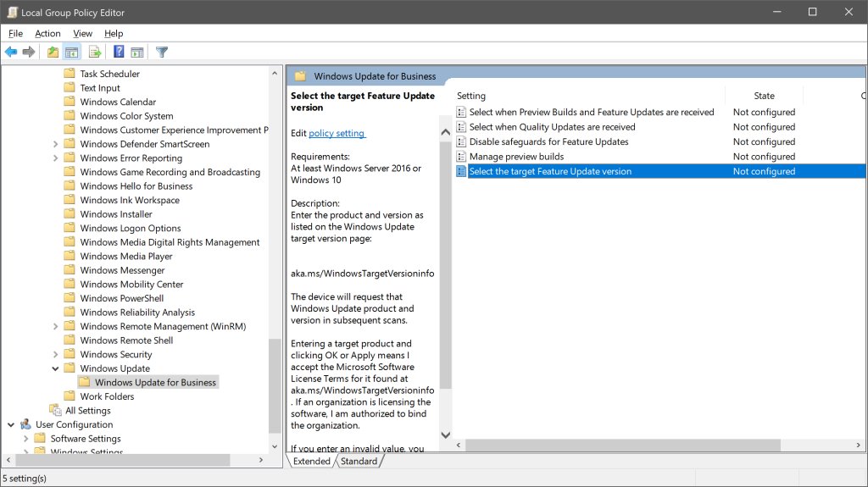Click the Up one level folder icon
Screen dimensions: 868x487
pyautogui.click(x=53, y=52)
